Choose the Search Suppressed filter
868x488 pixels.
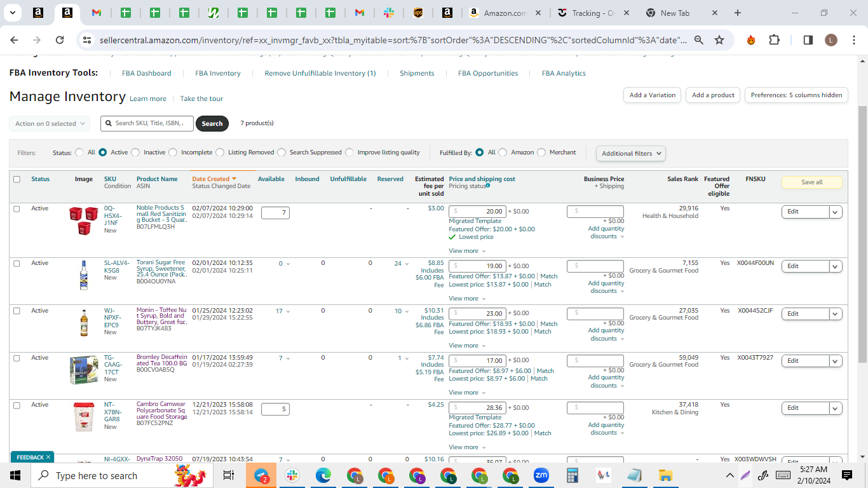click(x=281, y=152)
